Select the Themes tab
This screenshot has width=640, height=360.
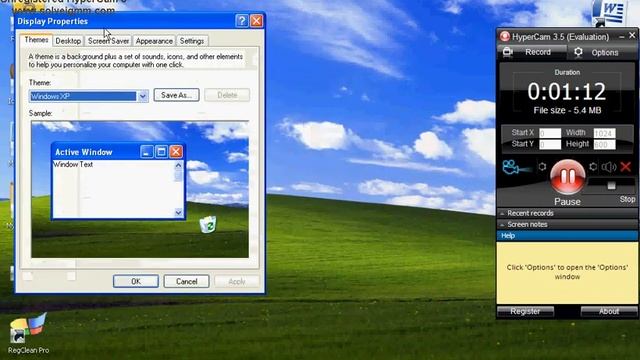click(x=36, y=40)
